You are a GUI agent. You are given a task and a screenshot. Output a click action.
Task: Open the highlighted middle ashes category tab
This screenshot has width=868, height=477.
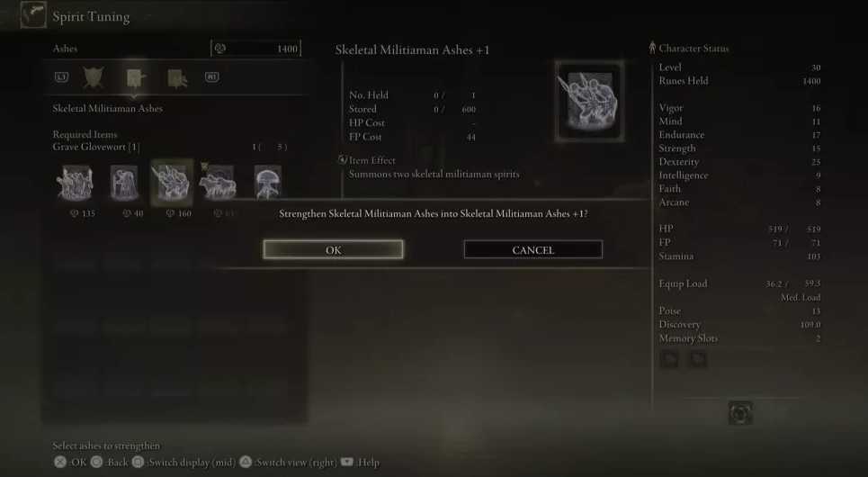tap(135, 78)
